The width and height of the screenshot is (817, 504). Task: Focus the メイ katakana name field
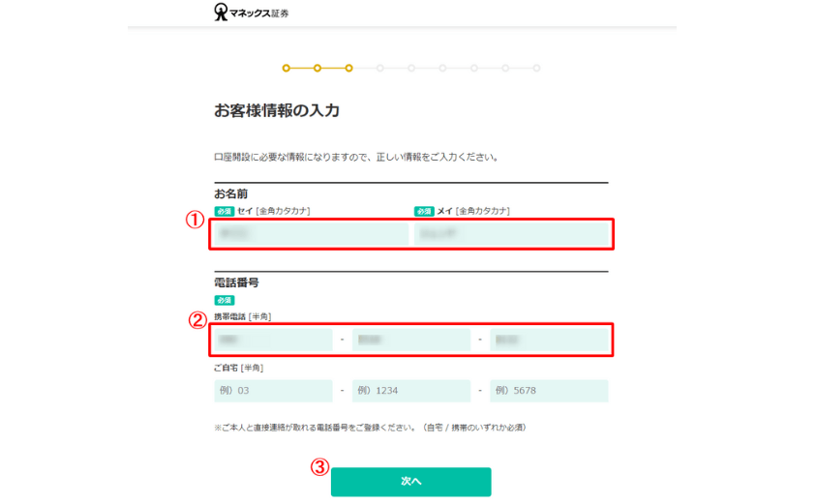(511, 234)
